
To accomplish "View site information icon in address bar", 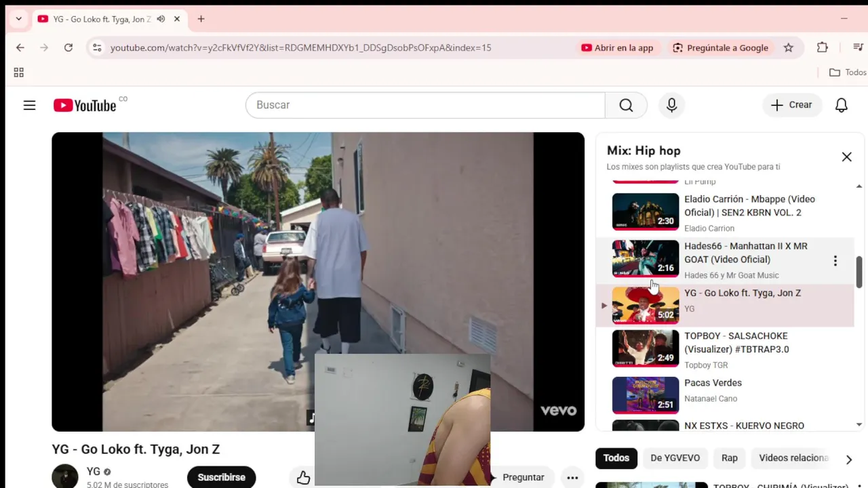I will pyautogui.click(x=97, y=47).
